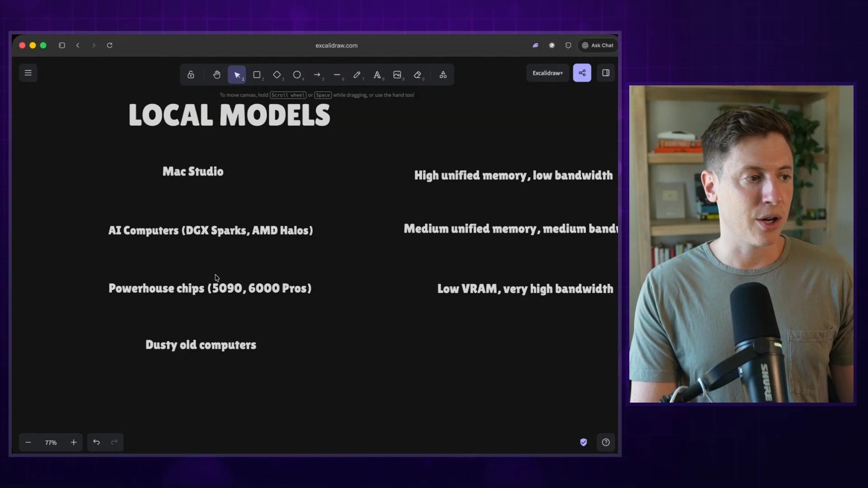Viewport: 868px width, 488px height.
Task: Focus the excalidraw.com address bar
Action: coord(336,45)
